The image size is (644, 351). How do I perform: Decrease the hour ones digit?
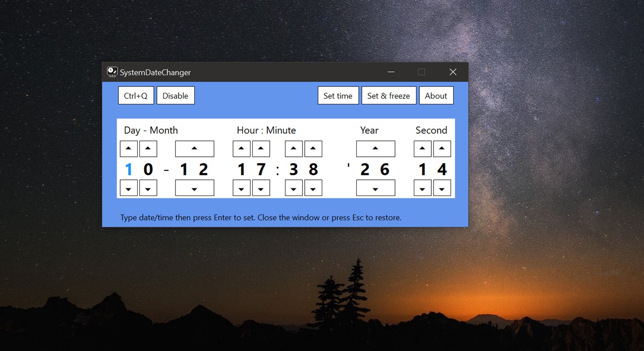click(x=261, y=188)
